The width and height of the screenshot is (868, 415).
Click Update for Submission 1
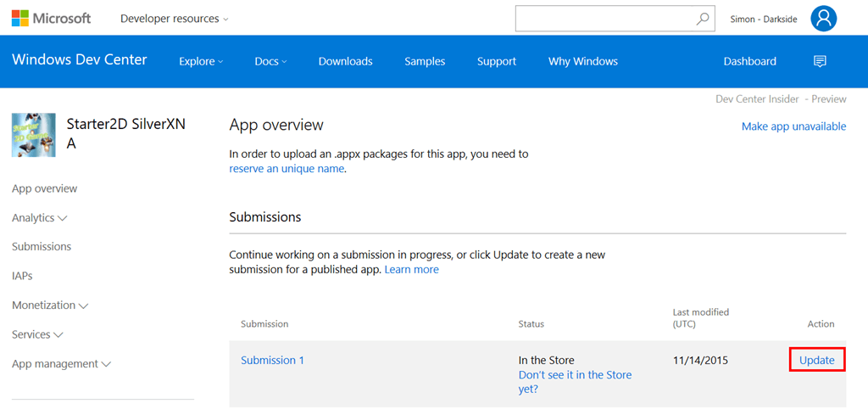pos(817,361)
